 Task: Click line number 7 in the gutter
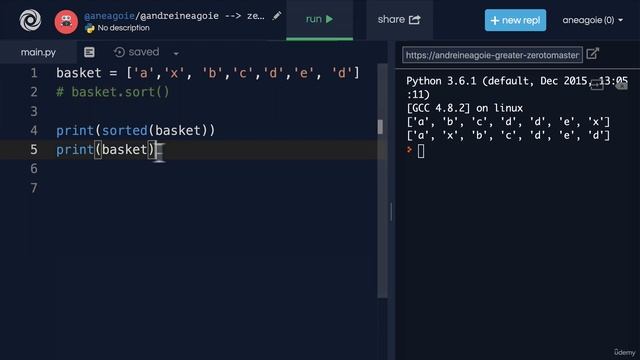34,188
